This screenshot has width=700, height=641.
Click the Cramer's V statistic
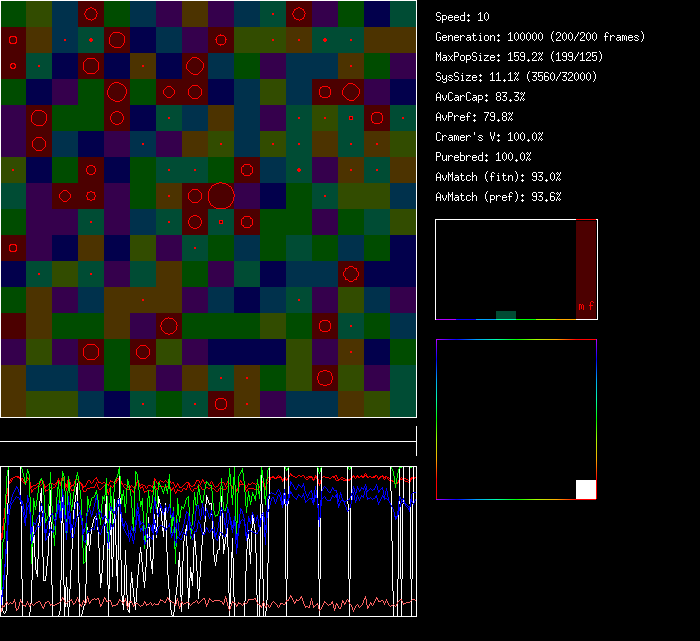[x=489, y=137]
